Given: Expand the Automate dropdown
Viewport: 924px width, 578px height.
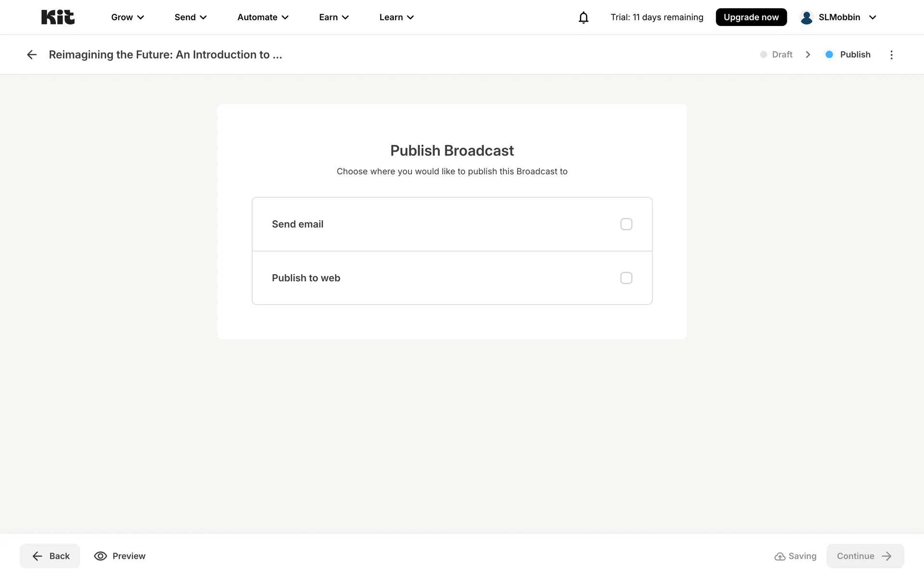Looking at the screenshot, I should click(263, 17).
